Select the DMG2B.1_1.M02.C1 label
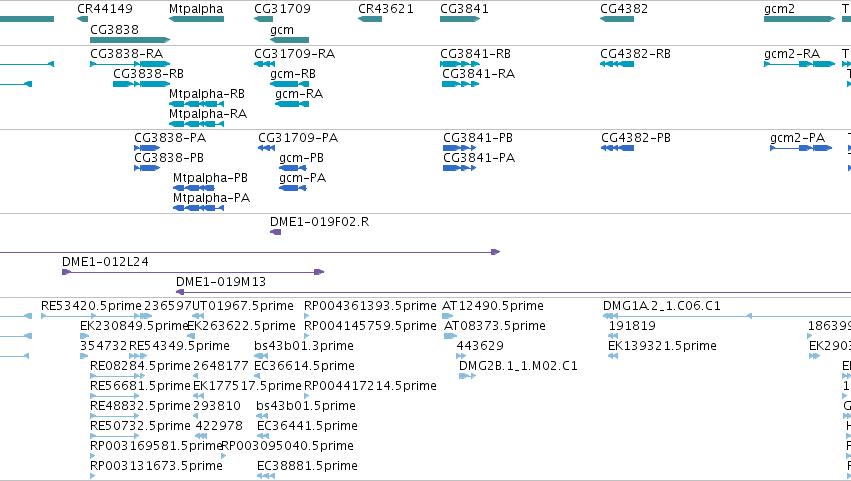Screen dimensions: 851x481 tap(518, 366)
